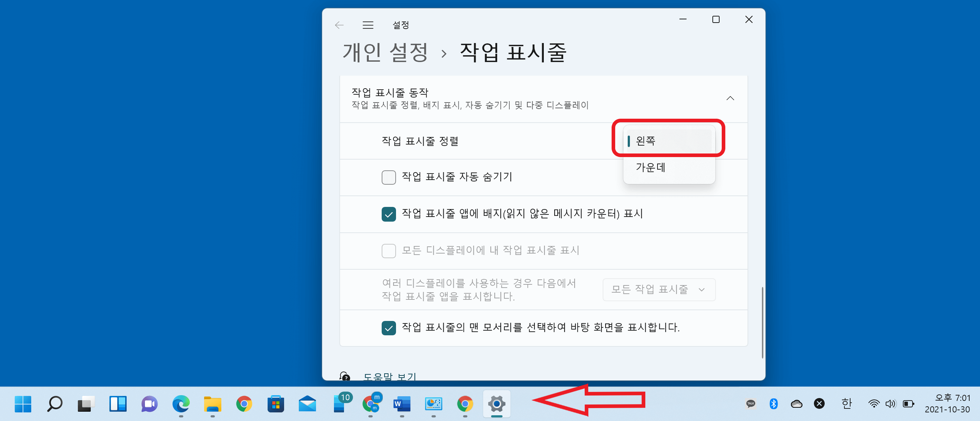This screenshot has width=980, height=421.
Task: Uncheck 작업 표시줄 앱에 배지 표시
Action: coord(388,214)
